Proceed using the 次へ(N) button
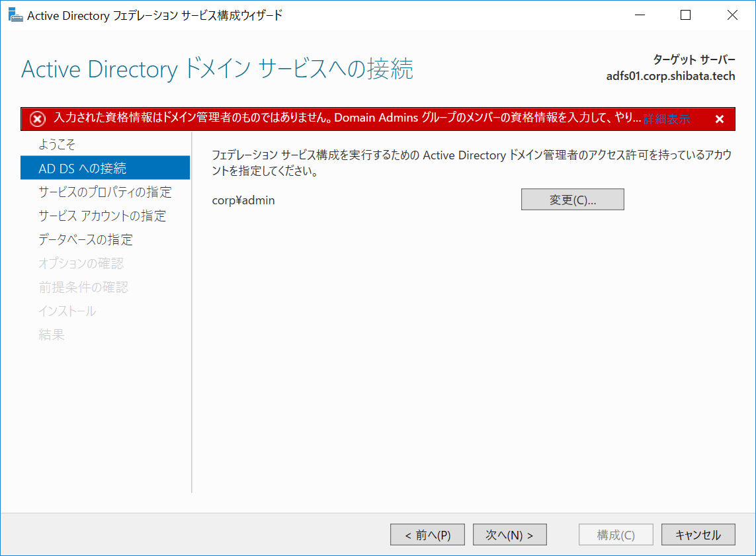Viewport: 756px width, 556px height. (509, 534)
